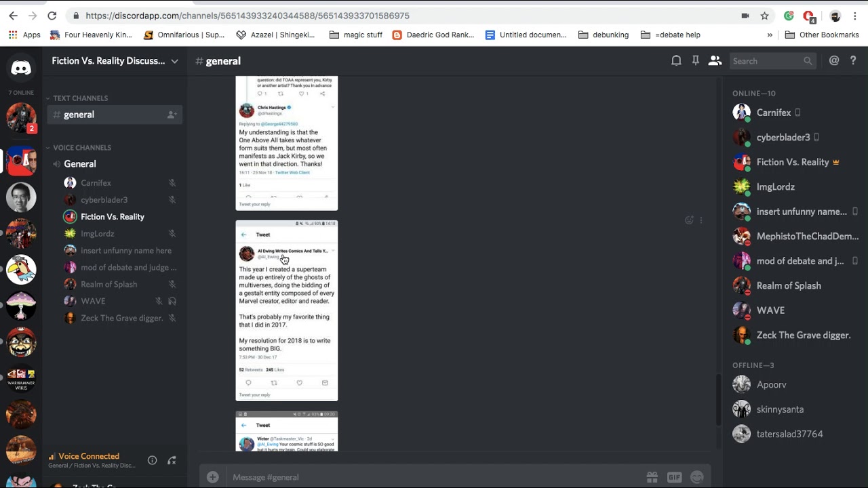Open Nitro gift icon in message bar
The image size is (868, 488).
click(x=652, y=477)
